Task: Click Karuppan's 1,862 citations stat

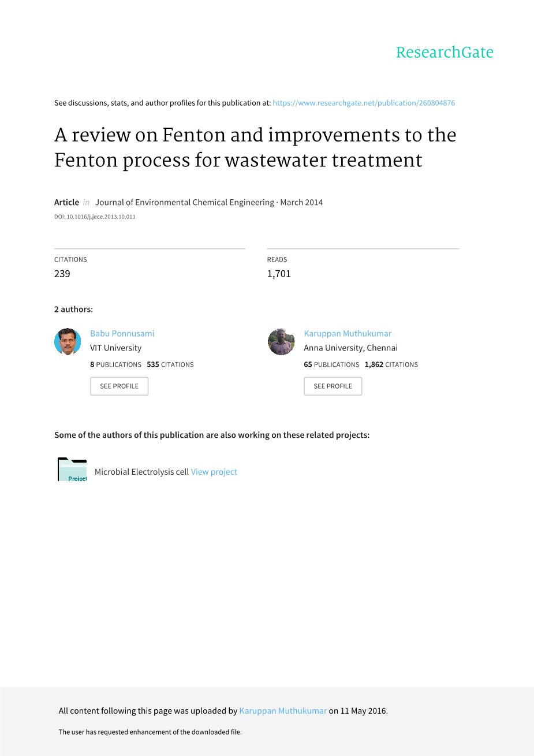Action: (391, 364)
